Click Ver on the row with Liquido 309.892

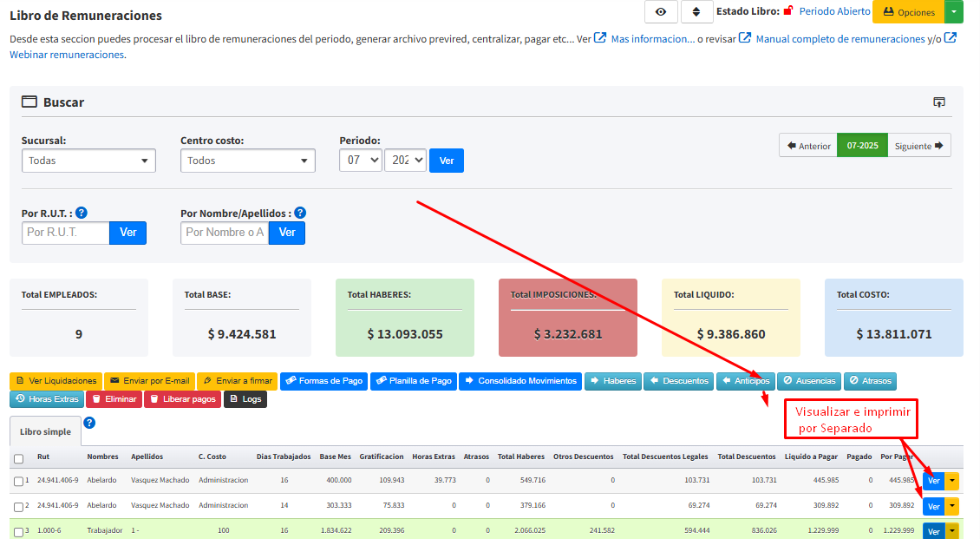pos(933,506)
